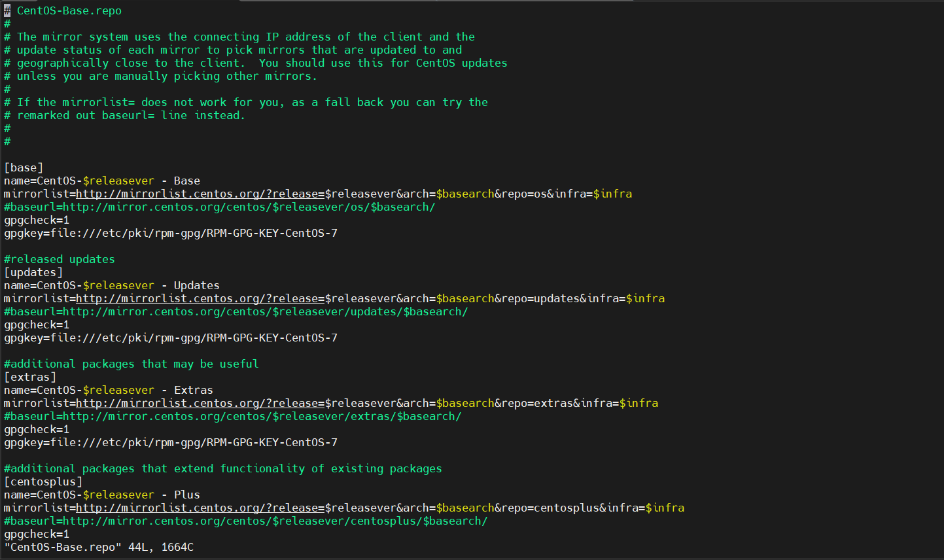Click the commented baseurl line in [base] section
944x560 pixels.
(219, 207)
